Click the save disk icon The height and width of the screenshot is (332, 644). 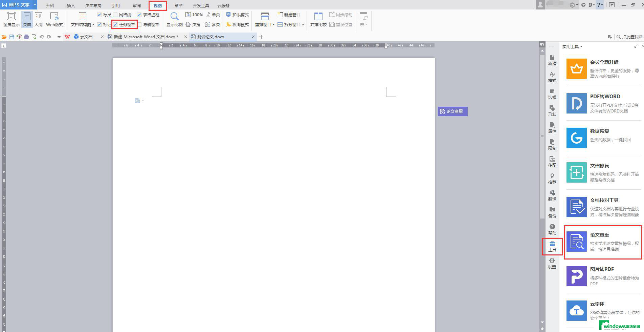click(12, 37)
